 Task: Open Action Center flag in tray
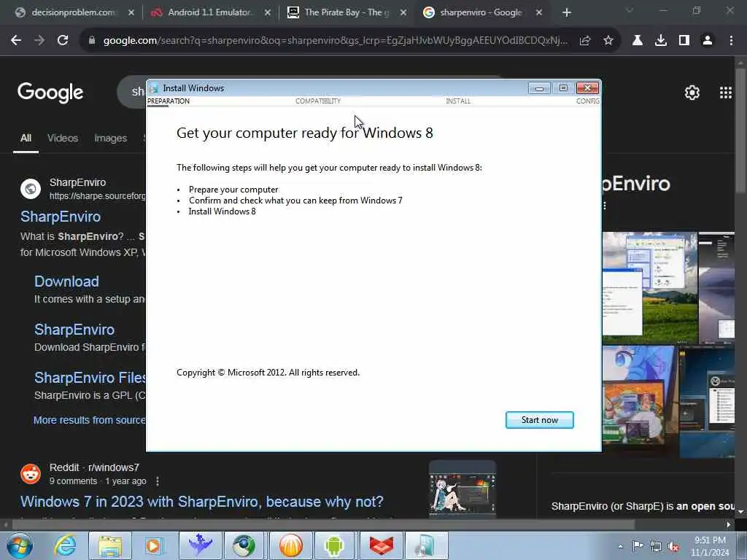pos(638,545)
